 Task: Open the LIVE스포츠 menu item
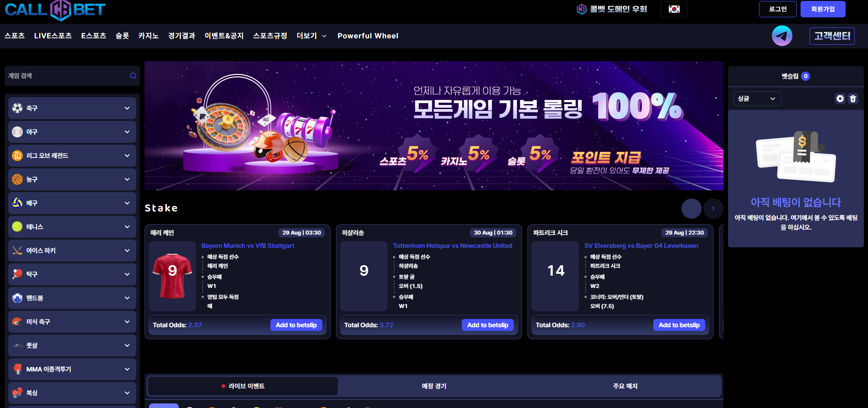(x=53, y=36)
